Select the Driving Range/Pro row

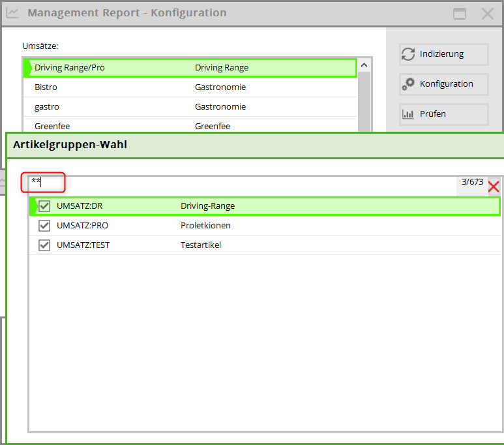(x=189, y=68)
